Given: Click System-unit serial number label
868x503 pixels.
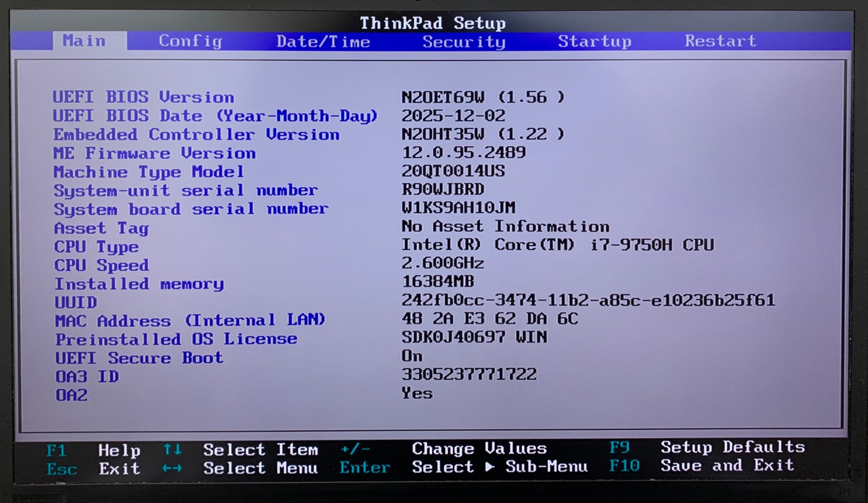Looking at the screenshot, I should [186, 191].
